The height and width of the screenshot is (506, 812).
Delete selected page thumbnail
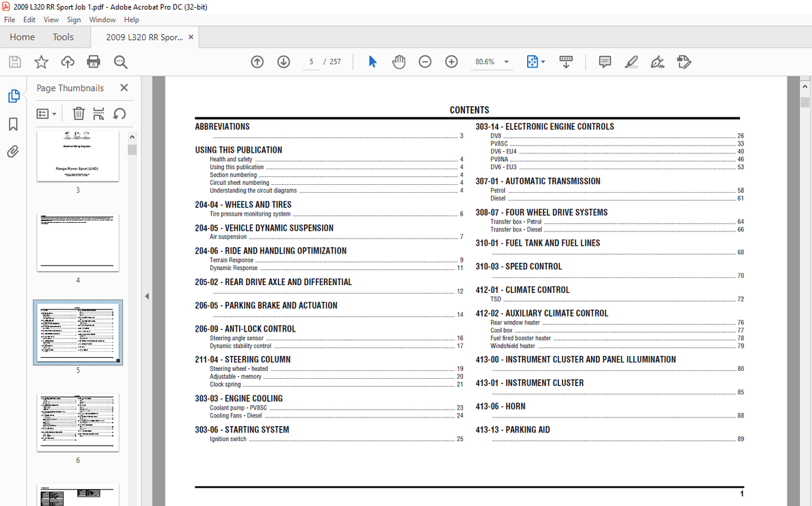click(x=79, y=113)
